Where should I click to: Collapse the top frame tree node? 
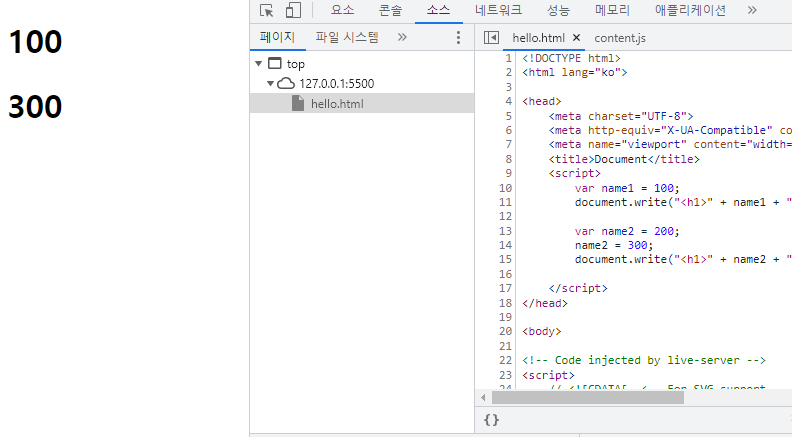pos(259,64)
